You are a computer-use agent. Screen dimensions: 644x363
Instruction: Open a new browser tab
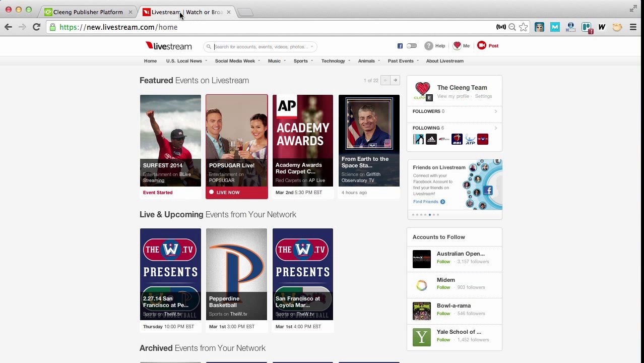click(x=245, y=12)
